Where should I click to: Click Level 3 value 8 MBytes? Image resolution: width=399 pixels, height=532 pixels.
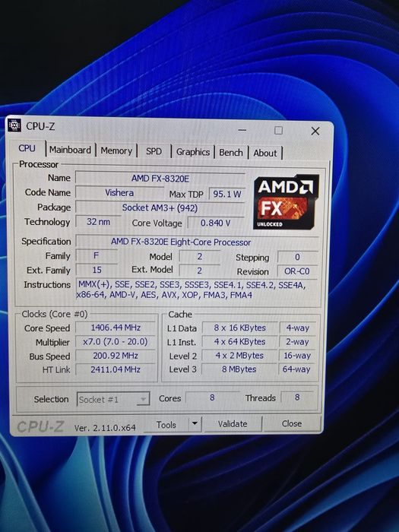click(239, 369)
